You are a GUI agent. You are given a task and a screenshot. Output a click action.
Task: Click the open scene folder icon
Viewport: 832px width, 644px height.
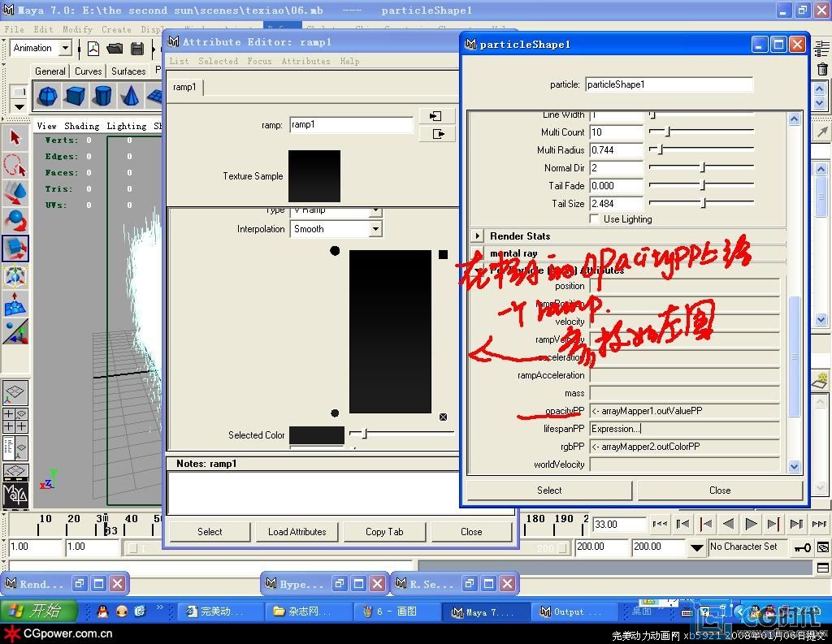(115, 49)
